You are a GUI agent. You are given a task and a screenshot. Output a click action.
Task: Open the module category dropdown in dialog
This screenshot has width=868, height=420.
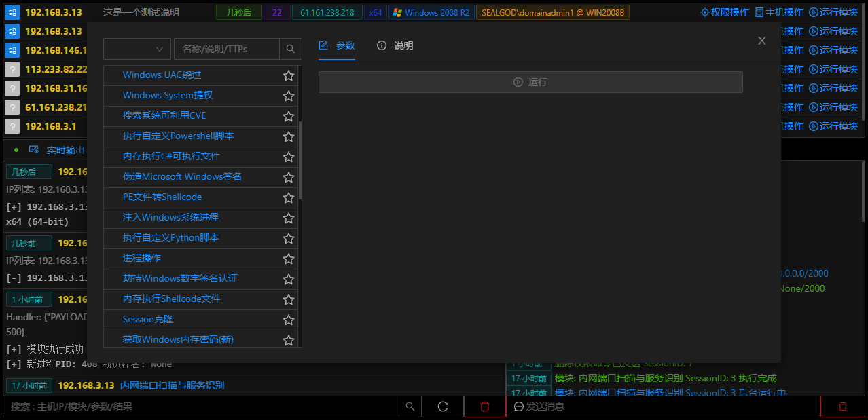[x=137, y=49]
